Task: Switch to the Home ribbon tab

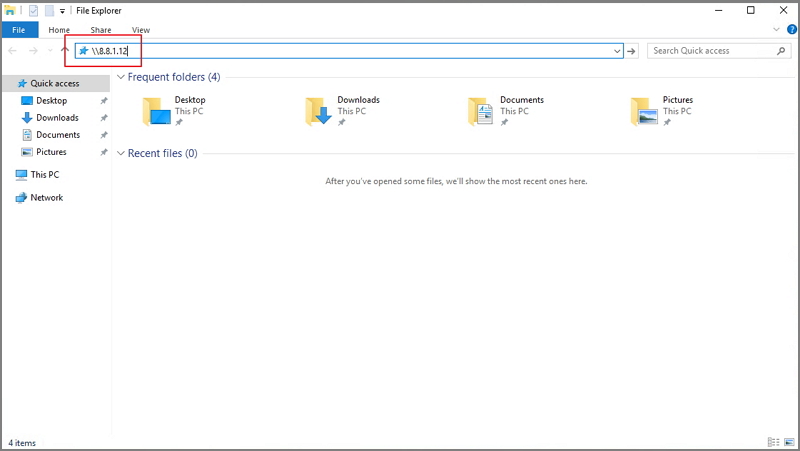Action: click(x=59, y=30)
